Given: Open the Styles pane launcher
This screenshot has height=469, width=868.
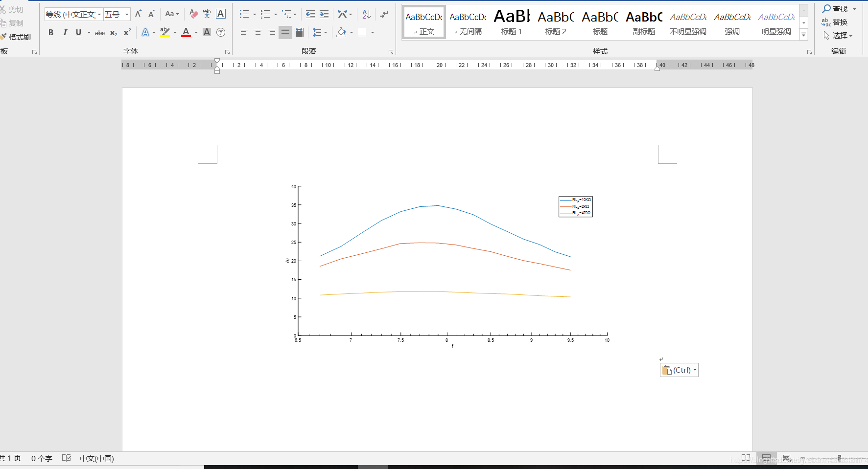Looking at the screenshot, I should click(x=809, y=52).
